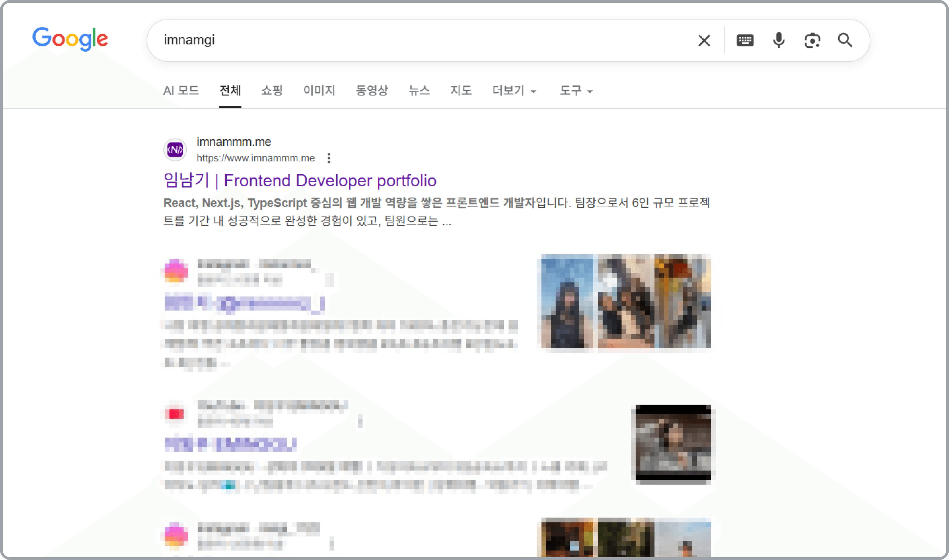The width and height of the screenshot is (949, 560).
Task: Switch to the 동영상 tab
Action: coord(372,91)
